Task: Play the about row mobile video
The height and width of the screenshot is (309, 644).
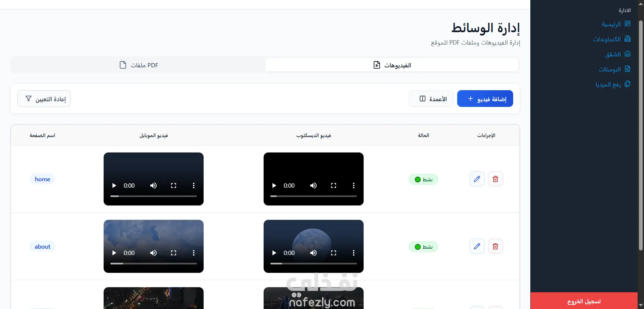Action: click(114, 253)
